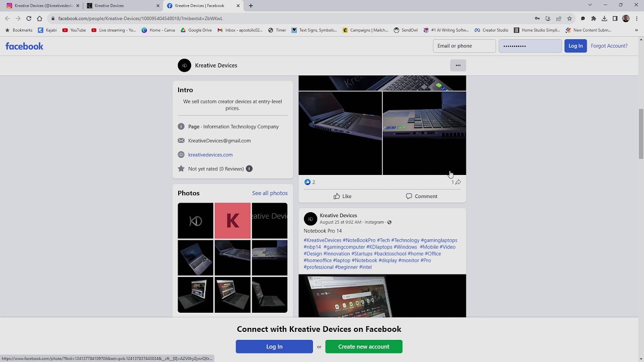Click Forgot Account? link
This screenshot has width=644, height=362.
pyautogui.click(x=609, y=46)
